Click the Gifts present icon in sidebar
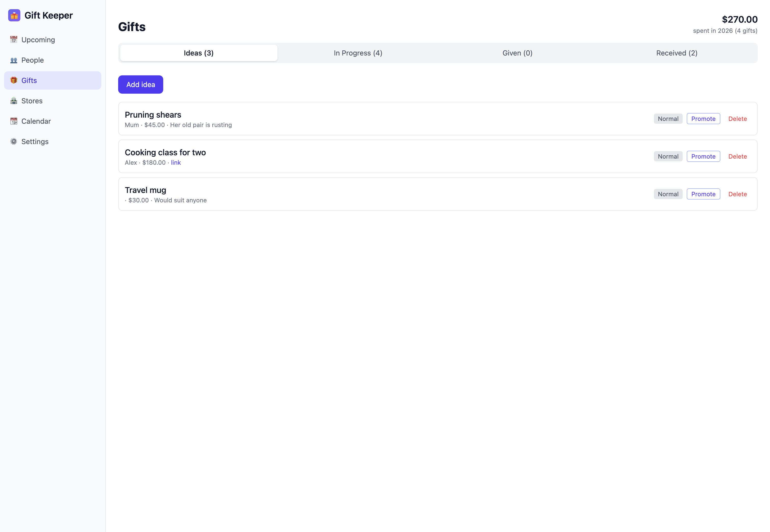 (x=14, y=80)
